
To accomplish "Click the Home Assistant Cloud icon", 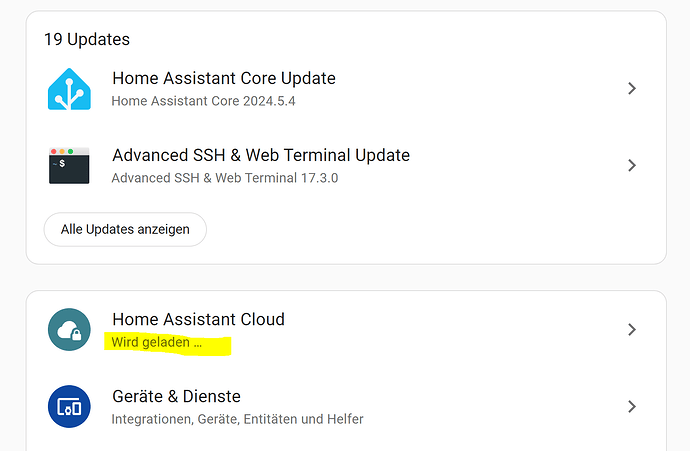I will 69,329.
